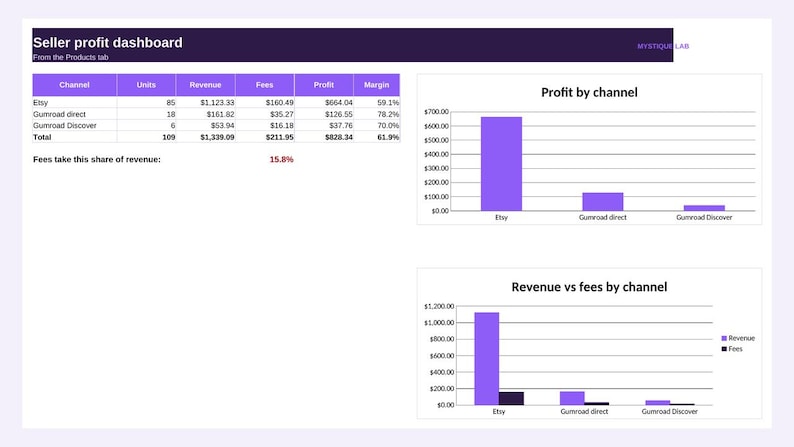Select Gumroad direct units value 18
The image size is (794, 447).
pyautogui.click(x=146, y=114)
